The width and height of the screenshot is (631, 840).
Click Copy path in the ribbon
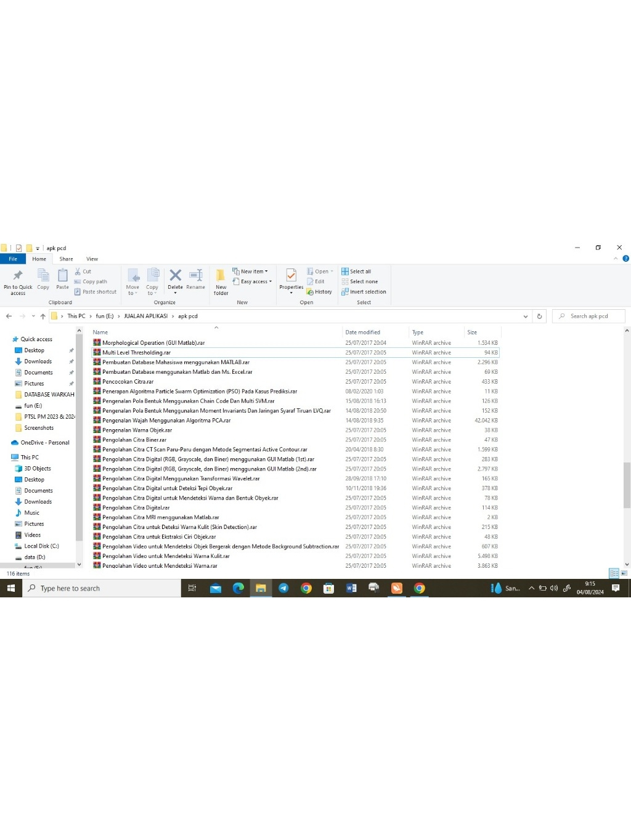click(x=91, y=281)
